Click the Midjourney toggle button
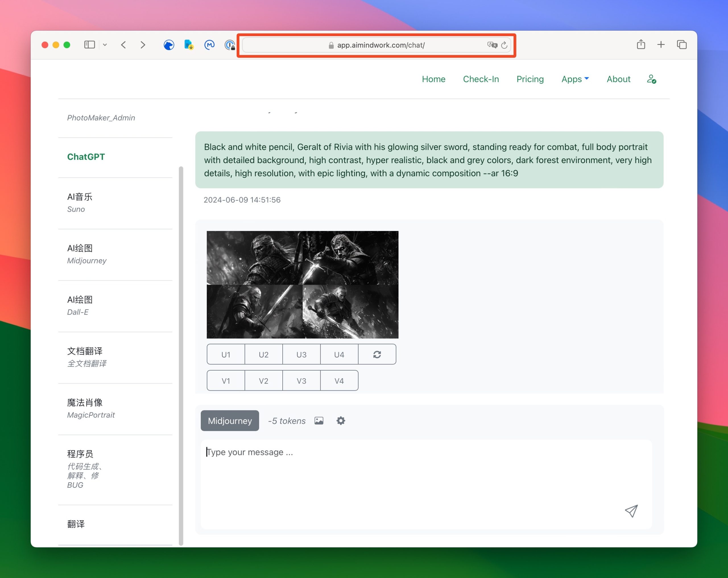The image size is (728, 578). tap(230, 420)
